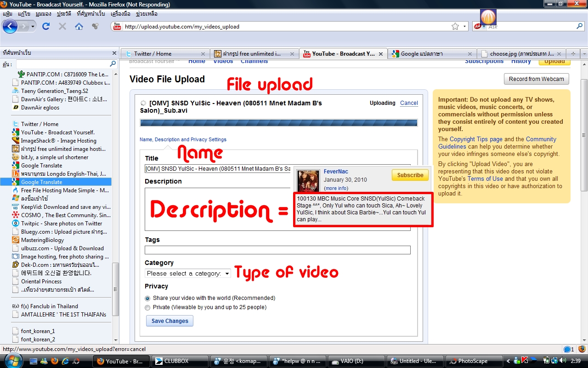Switch to the choose.jpg tab
Screen dimensions: 588x368
521,54
